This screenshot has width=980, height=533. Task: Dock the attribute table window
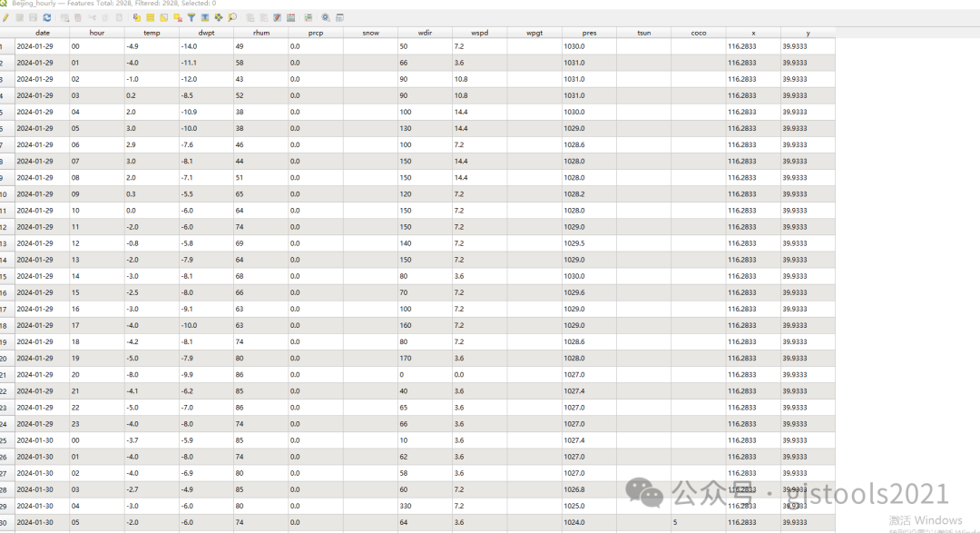pos(340,17)
